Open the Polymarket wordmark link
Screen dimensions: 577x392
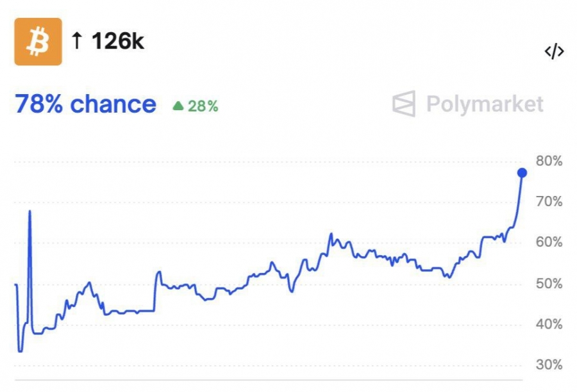[485, 104]
